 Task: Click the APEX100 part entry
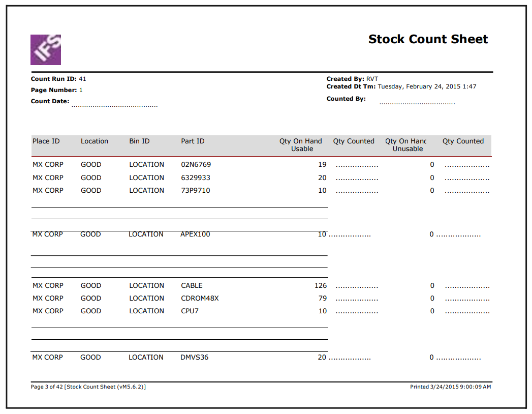(x=195, y=234)
